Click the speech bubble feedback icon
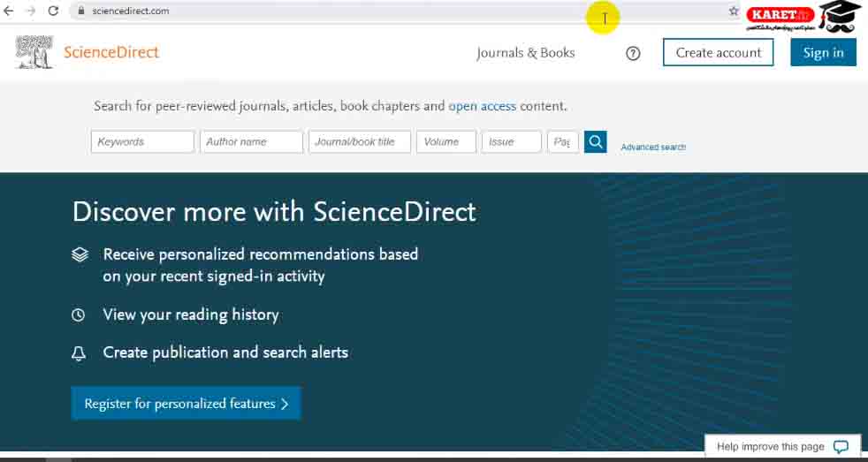The image size is (868, 462). click(841, 446)
